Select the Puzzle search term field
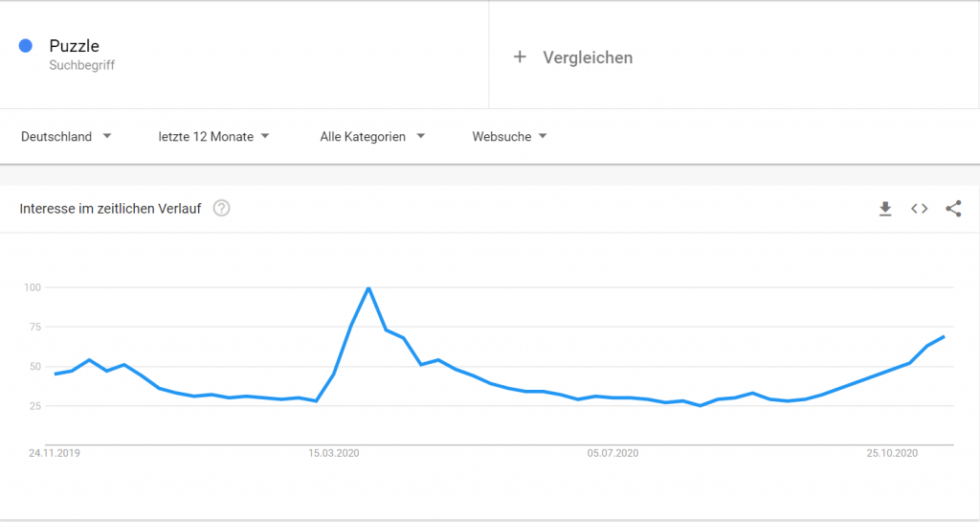Screen dimensions: 980x522 (x=244, y=55)
